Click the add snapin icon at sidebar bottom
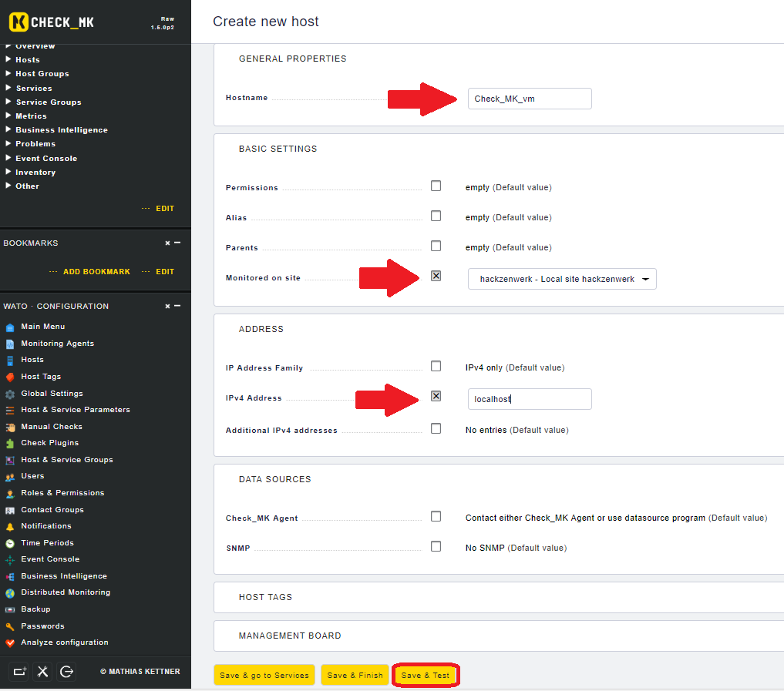The width and height of the screenshot is (784, 691). tap(19, 672)
